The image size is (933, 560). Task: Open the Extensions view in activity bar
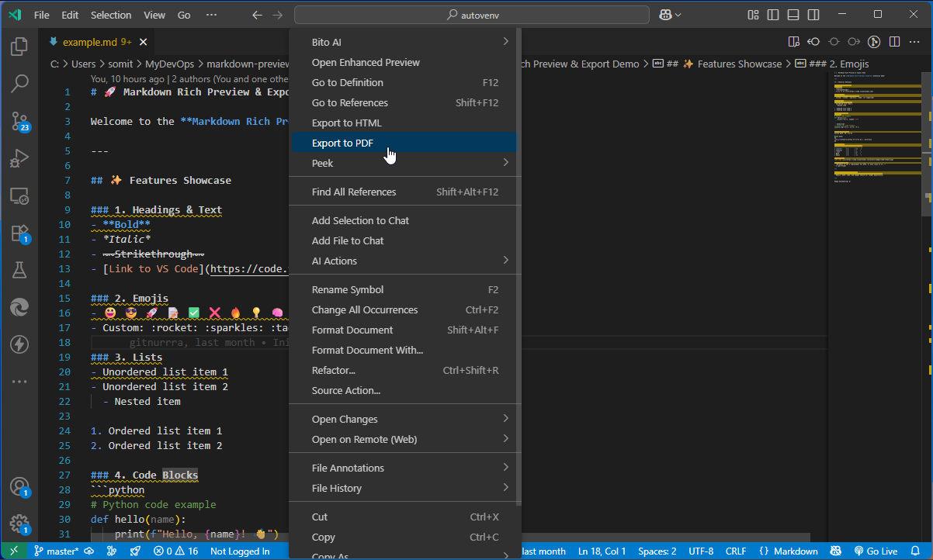click(x=19, y=233)
